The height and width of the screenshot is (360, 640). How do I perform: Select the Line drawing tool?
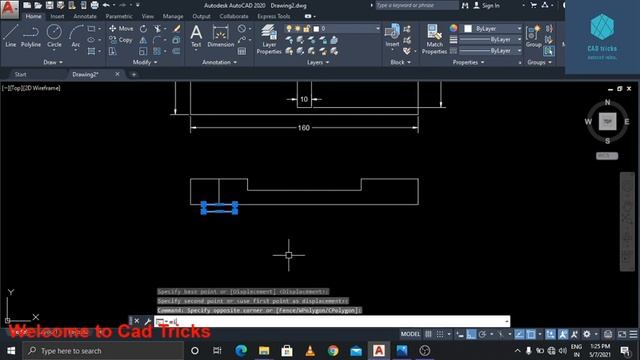coord(11,36)
